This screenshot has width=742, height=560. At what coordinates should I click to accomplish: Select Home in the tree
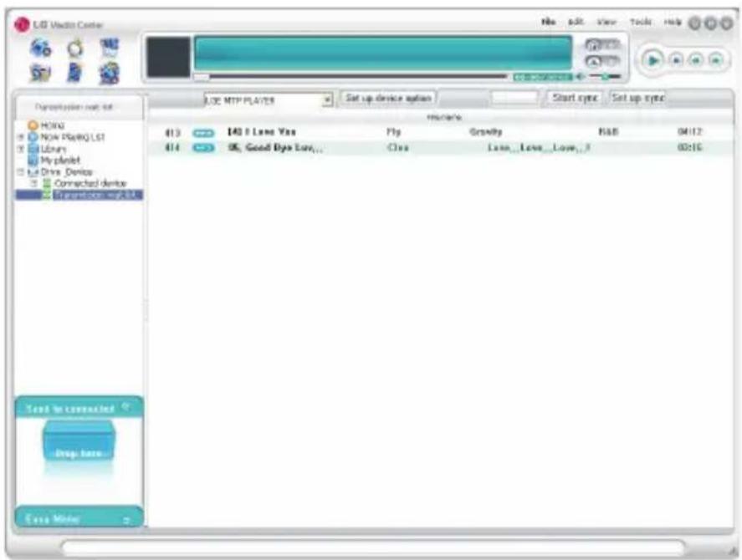tap(52, 125)
